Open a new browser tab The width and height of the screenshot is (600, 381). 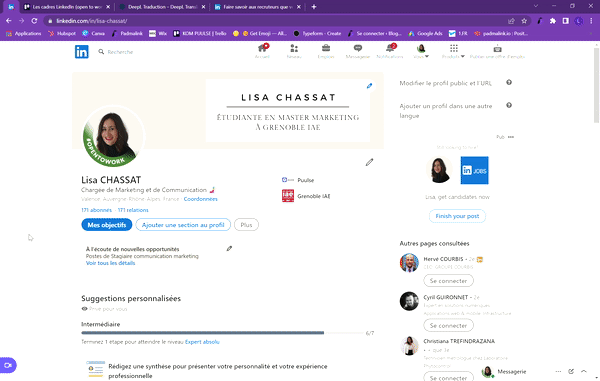pos(314,7)
